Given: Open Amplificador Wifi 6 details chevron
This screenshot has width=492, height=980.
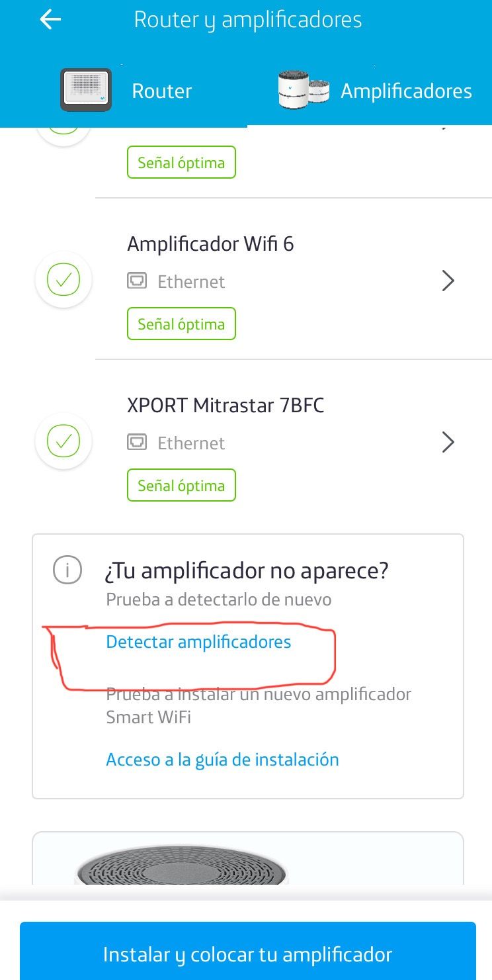Looking at the screenshot, I should click(x=448, y=281).
